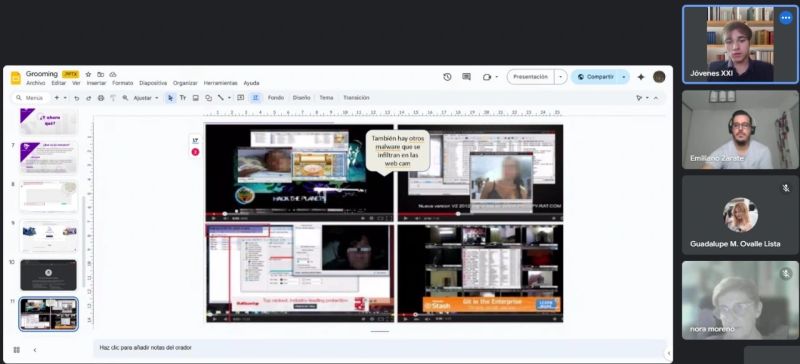Click the Transición button
This screenshot has height=364, width=800.
click(x=356, y=98)
